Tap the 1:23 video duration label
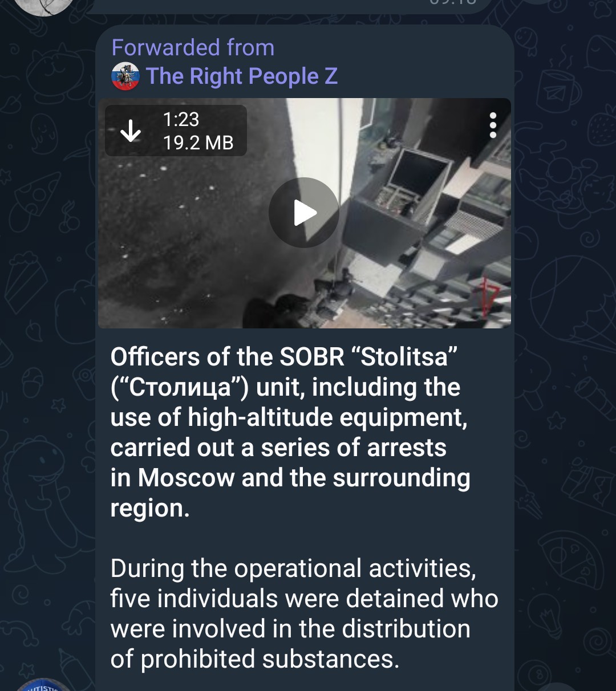This screenshot has height=691, width=616. pos(181,119)
